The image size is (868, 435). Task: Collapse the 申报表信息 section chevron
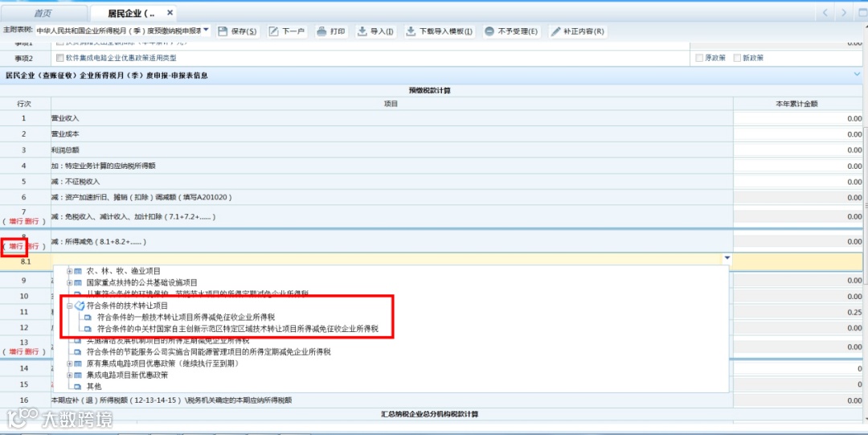[858, 74]
